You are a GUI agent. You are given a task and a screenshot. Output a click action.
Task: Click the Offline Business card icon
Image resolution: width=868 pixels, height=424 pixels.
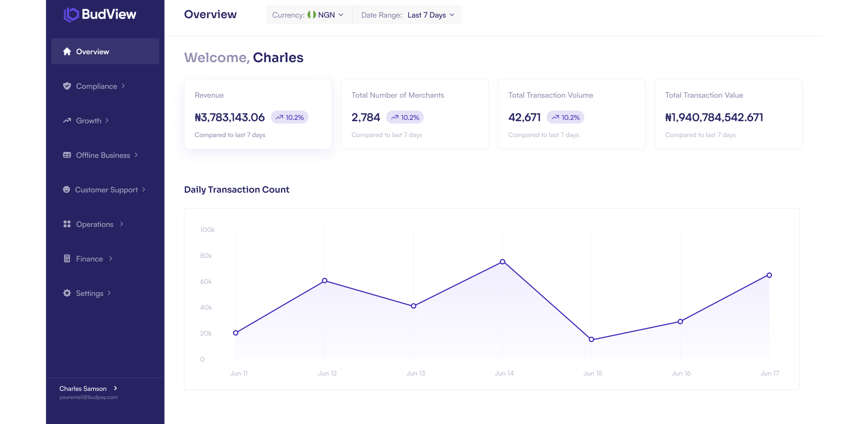pyautogui.click(x=67, y=155)
